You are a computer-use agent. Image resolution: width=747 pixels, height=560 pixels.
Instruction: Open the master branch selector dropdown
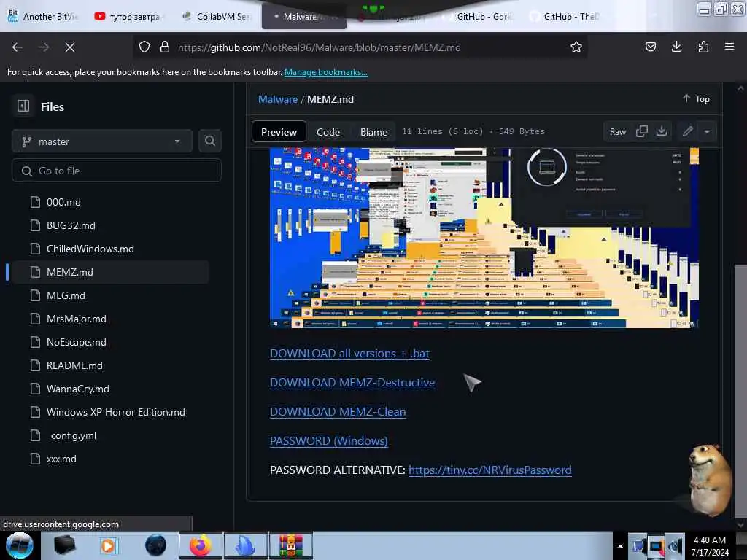[102, 141]
